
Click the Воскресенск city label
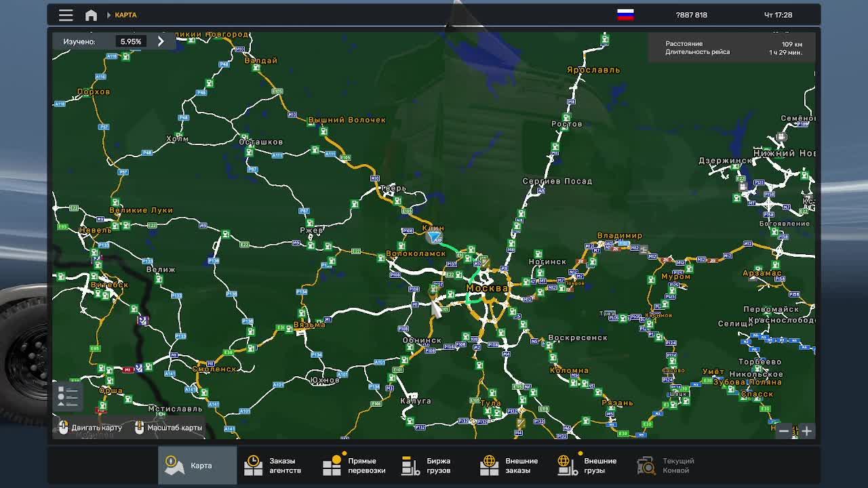coord(577,338)
